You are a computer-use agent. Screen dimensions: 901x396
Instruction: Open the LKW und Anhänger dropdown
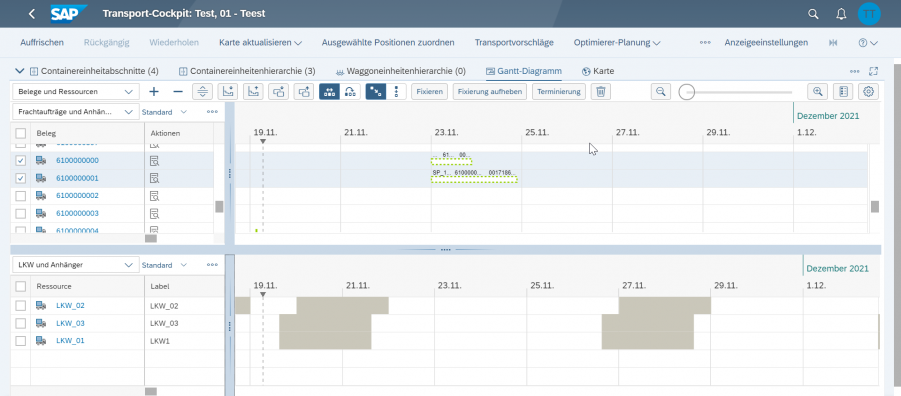click(x=76, y=266)
